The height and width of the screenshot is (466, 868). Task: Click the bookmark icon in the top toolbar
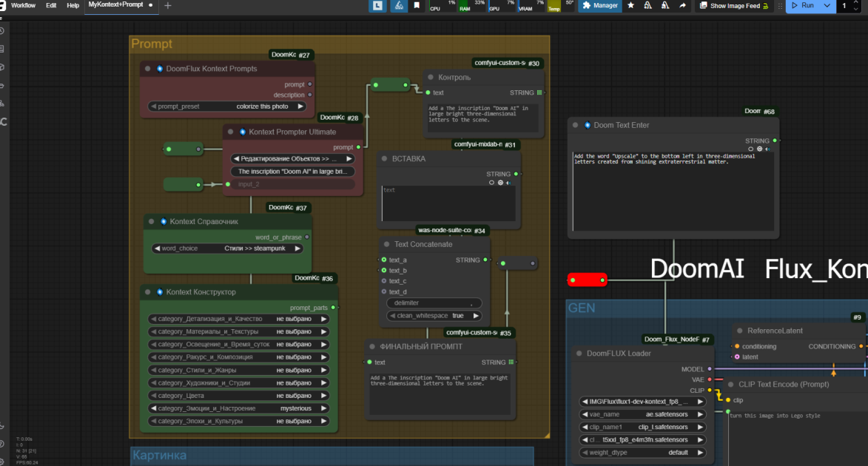coord(417,5)
